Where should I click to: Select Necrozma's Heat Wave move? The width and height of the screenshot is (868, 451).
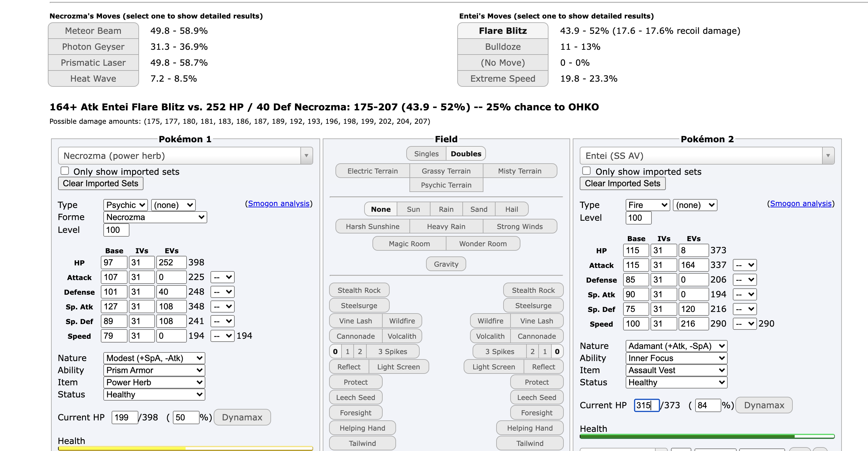tap(93, 78)
